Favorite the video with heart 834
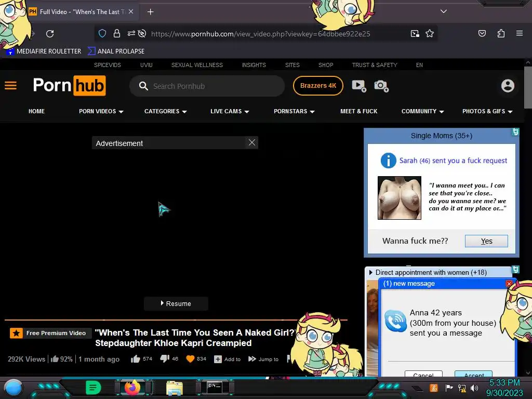The image size is (532, 399). (196, 358)
